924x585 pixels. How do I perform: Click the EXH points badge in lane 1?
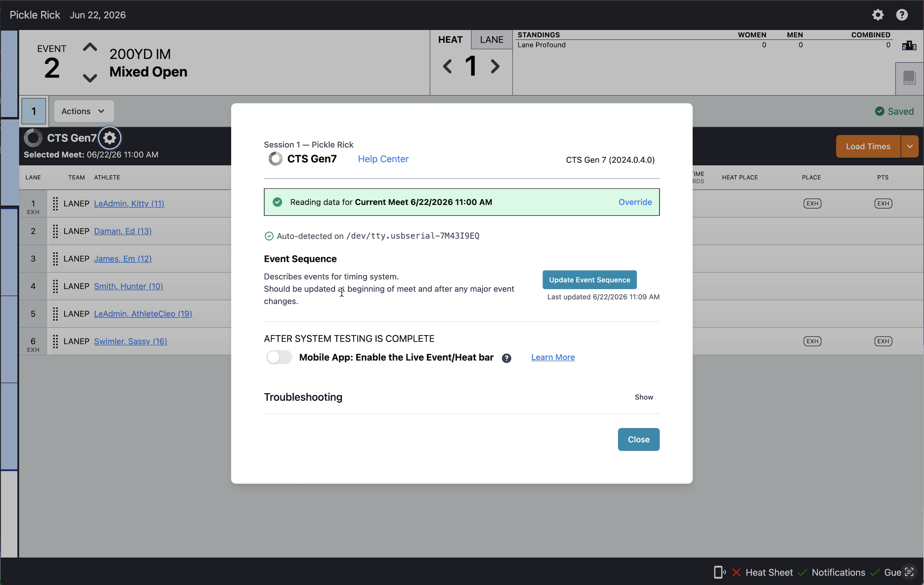point(883,203)
